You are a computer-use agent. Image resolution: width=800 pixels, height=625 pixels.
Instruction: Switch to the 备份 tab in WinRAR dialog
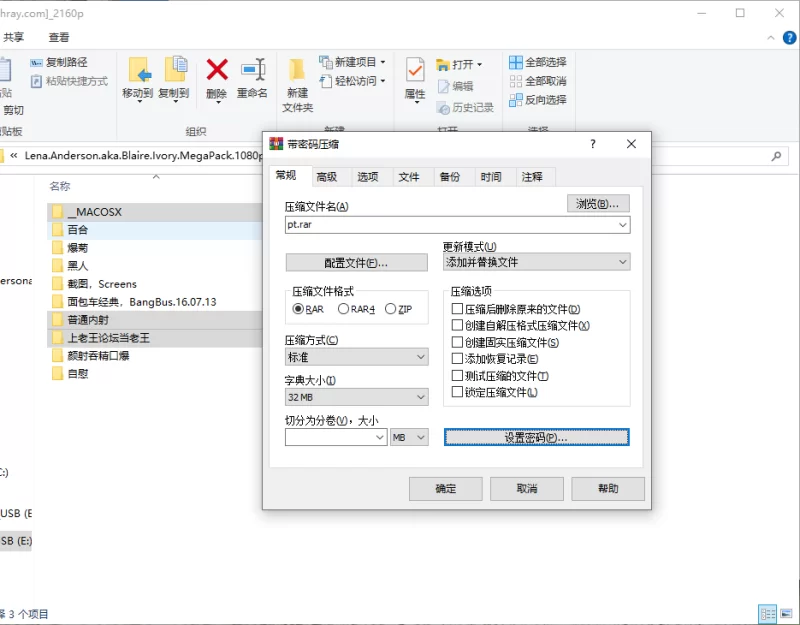(x=449, y=177)
